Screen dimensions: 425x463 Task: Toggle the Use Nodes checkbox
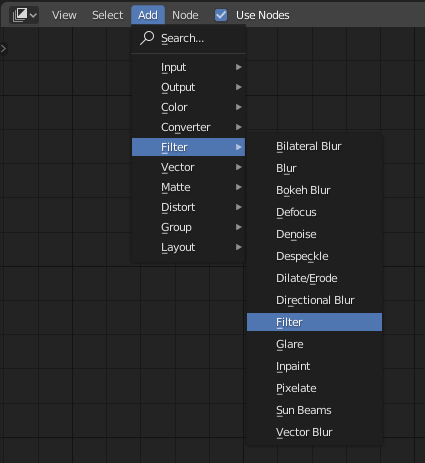pos(221,15)
